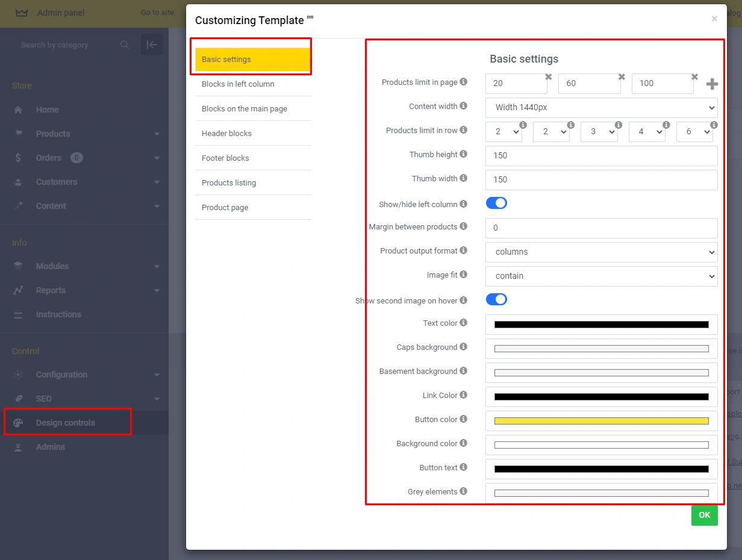Click info icon beside Thumb height label
The image size is (742, 560).
pos(463,154)
